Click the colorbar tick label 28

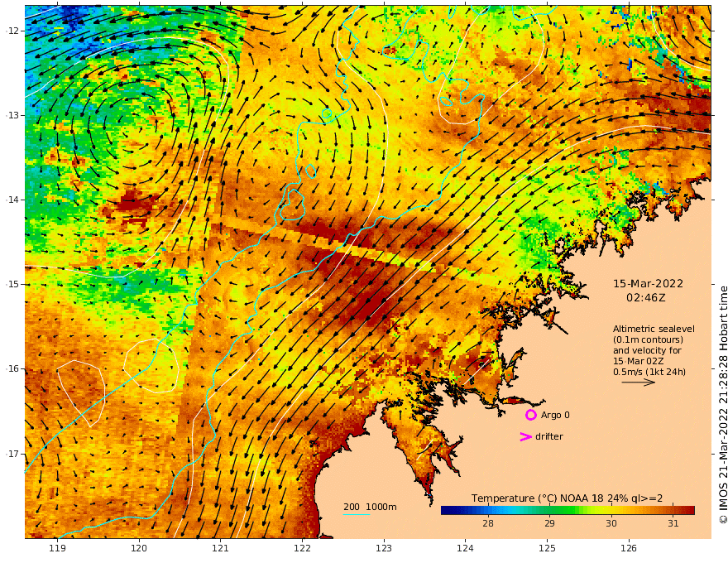coord(488,523)
